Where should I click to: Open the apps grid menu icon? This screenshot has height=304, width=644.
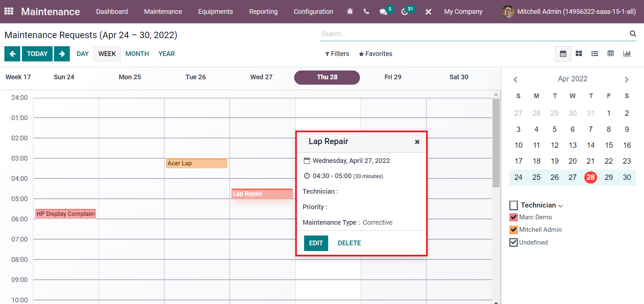pos(9,11)
